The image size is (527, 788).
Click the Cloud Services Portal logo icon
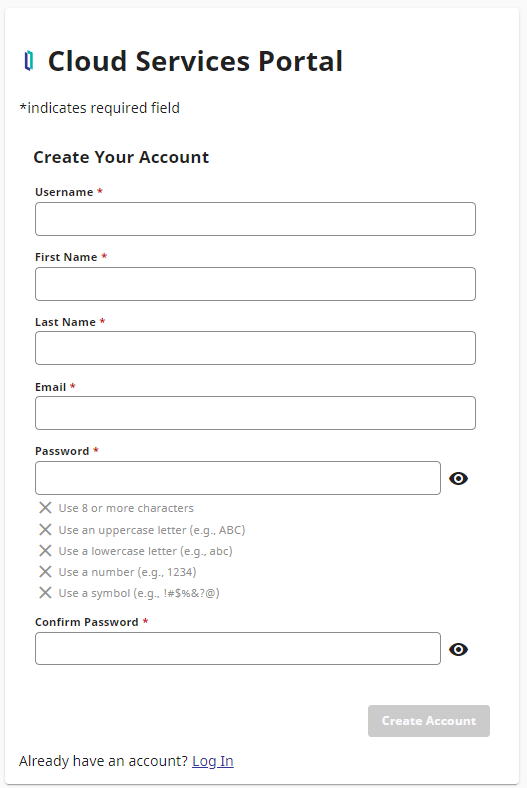click(x=29, y=61)
